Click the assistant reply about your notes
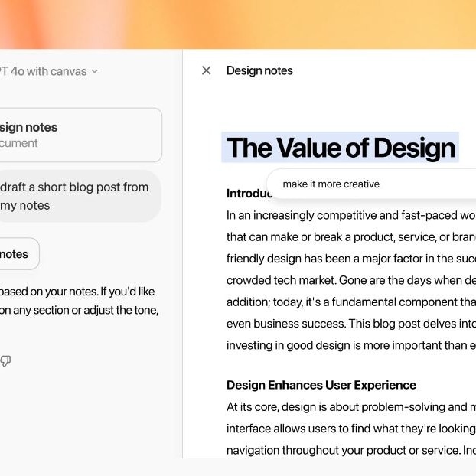This screenshot has width=476, height=476. point(79,301)
